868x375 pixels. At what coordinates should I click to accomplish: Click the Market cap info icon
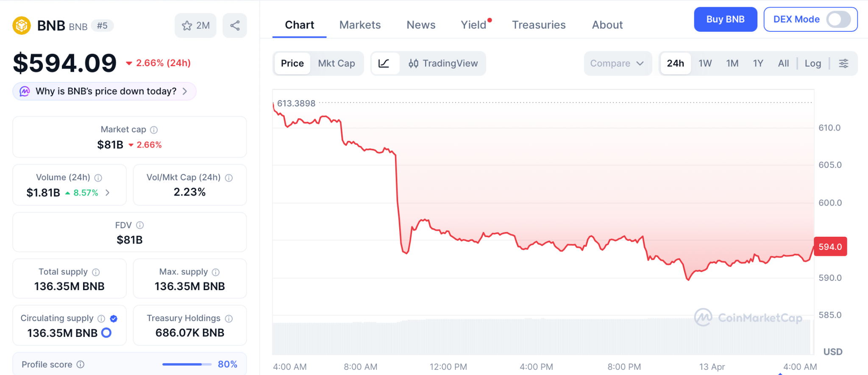[x=154, y=130]
